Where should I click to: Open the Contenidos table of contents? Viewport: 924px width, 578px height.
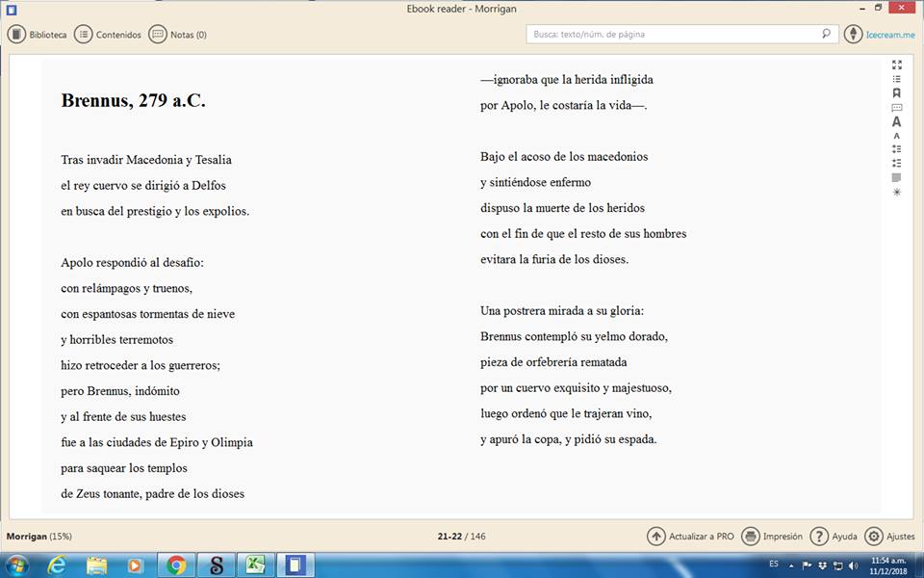pyautogui.click(x=108, y=35)
